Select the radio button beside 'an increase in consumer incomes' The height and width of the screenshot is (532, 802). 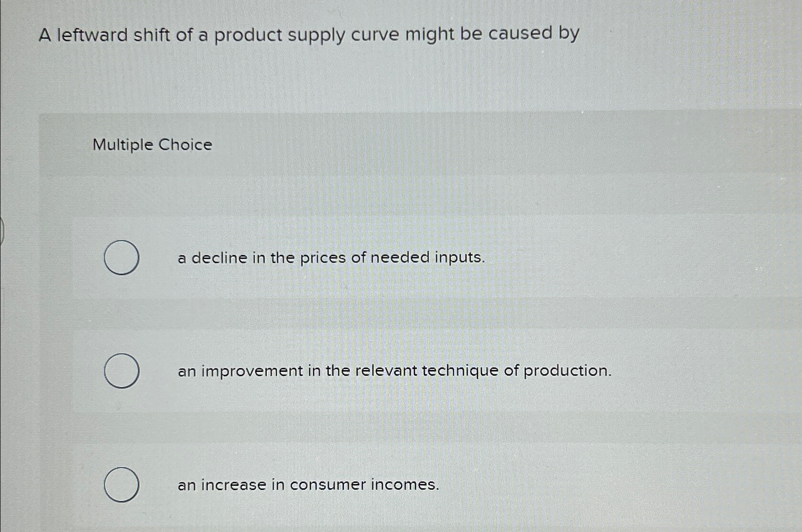pos(121,485)
